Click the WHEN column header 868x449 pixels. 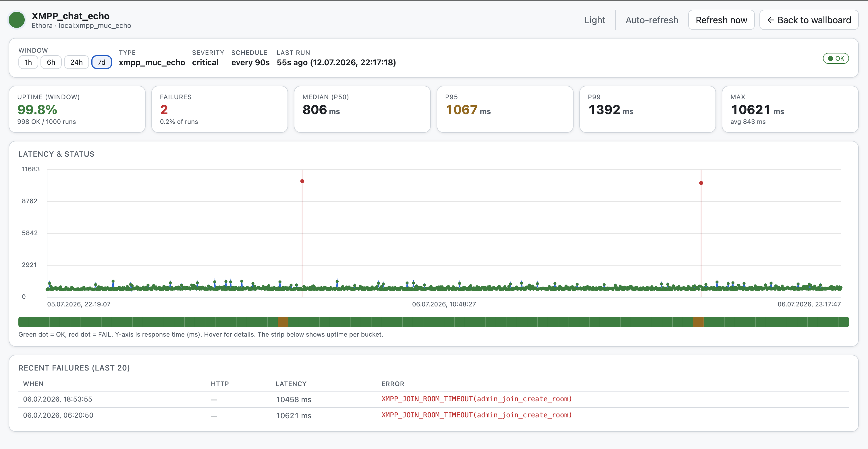pos(33,384)
